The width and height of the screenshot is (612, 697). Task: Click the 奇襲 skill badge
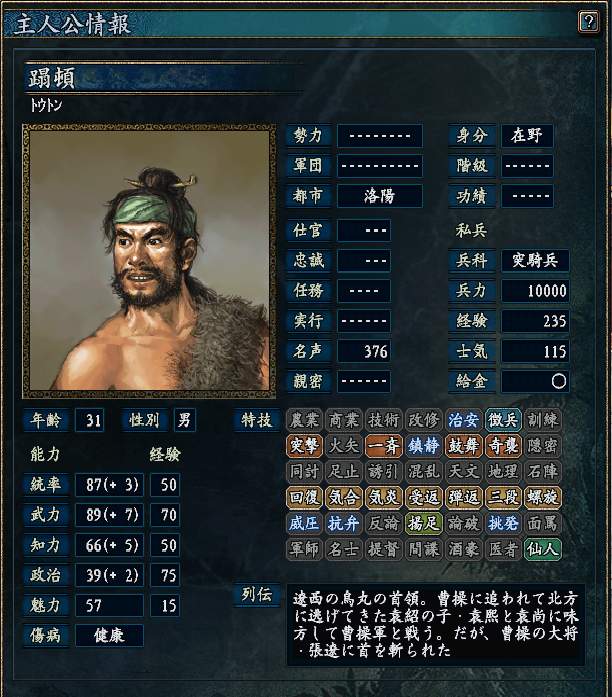click(x=503, y=445)
